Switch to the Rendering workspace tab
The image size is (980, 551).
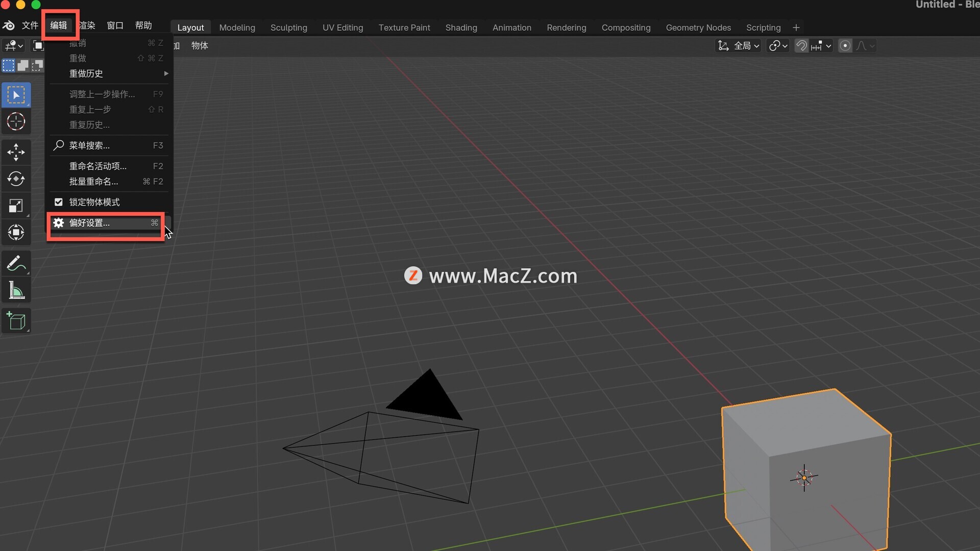tap(567, 28)
